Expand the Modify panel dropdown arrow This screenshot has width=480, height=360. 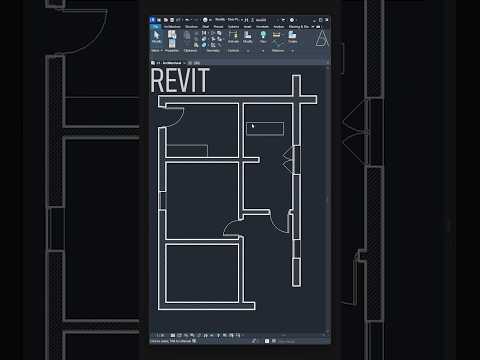248,51
